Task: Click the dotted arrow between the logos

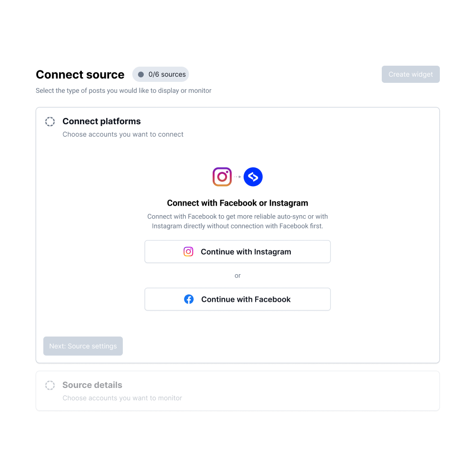Action: pyautogui.click(x=238, y=177)
